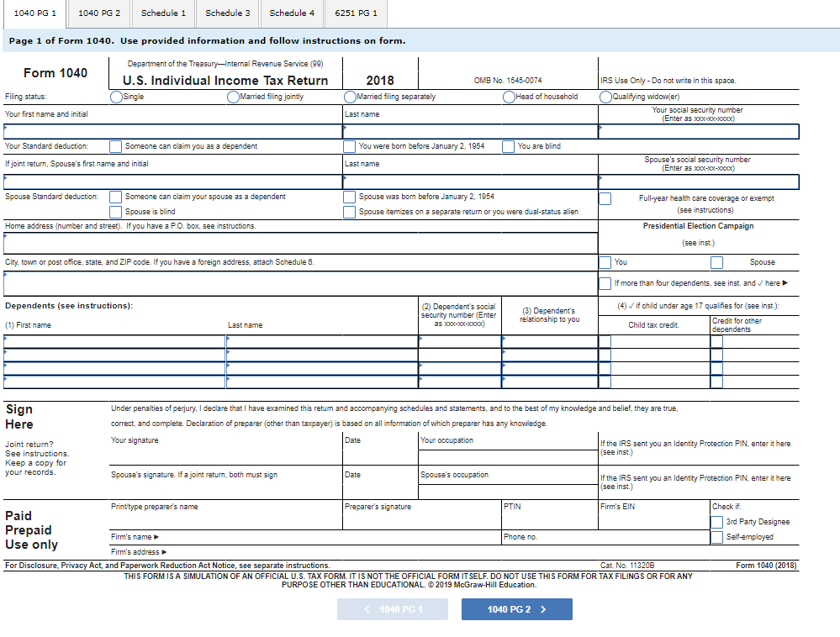Check 'Spouse itemizes on a separate return'
Screen dimensions: 840x637
tap(349, 212)
